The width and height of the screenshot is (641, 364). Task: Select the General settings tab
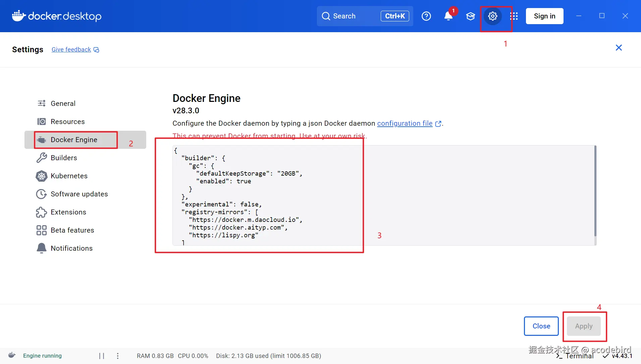(63, 104)
